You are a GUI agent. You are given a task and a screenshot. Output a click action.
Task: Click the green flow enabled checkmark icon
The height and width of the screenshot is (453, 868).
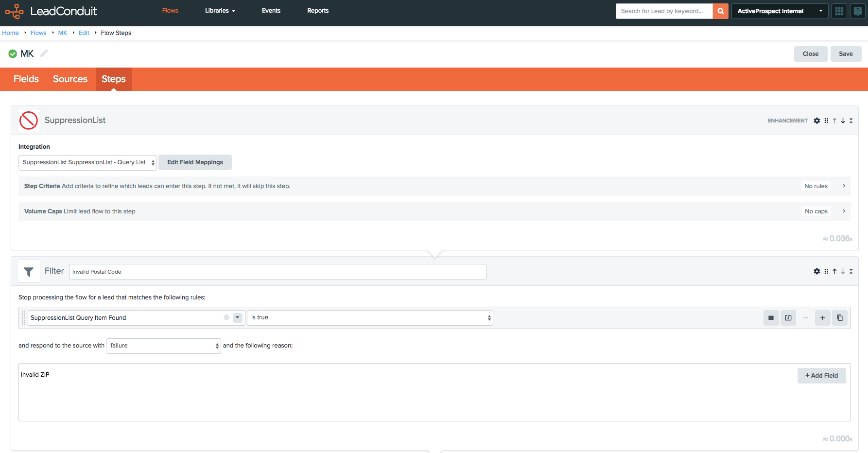pyautogui.click(x=13, y=54)
